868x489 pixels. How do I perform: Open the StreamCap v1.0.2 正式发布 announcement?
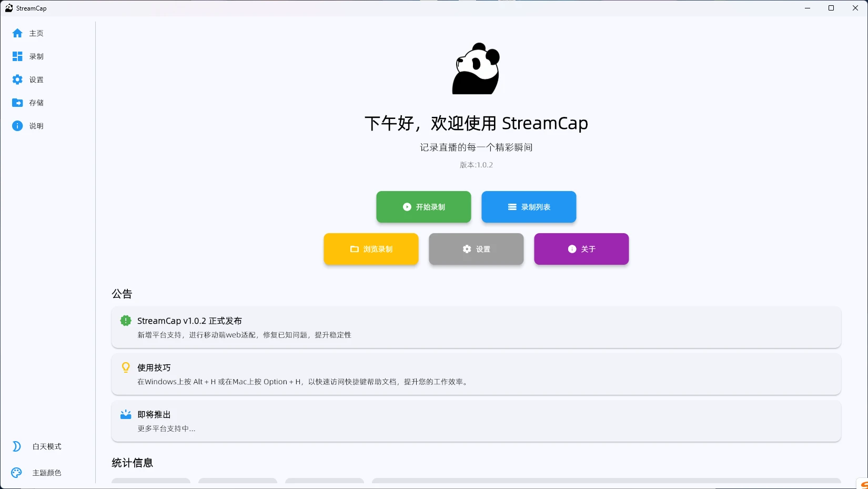click(x=189, y=321)
